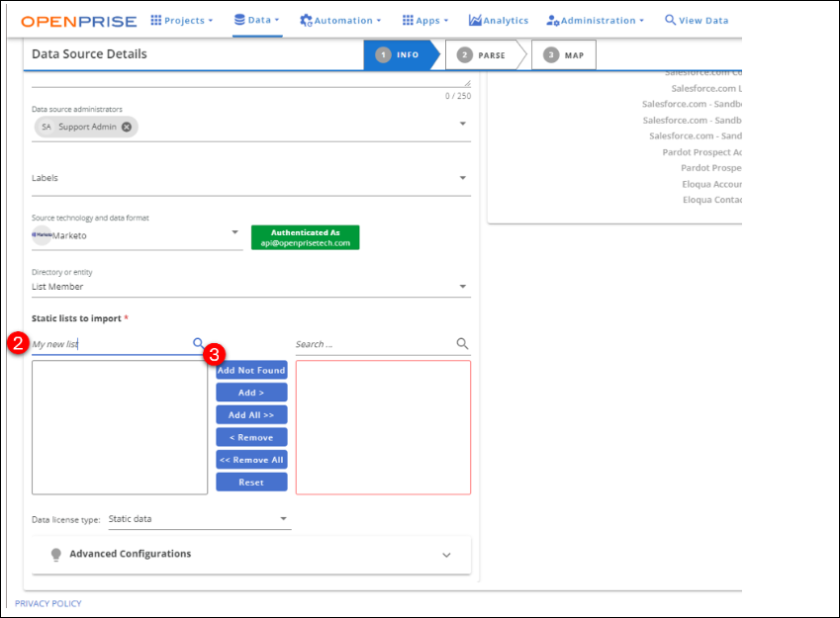Viewport: 840px width, 618px height.
Task: Click Authenticated As green button
Action: (x=306, y=237)
